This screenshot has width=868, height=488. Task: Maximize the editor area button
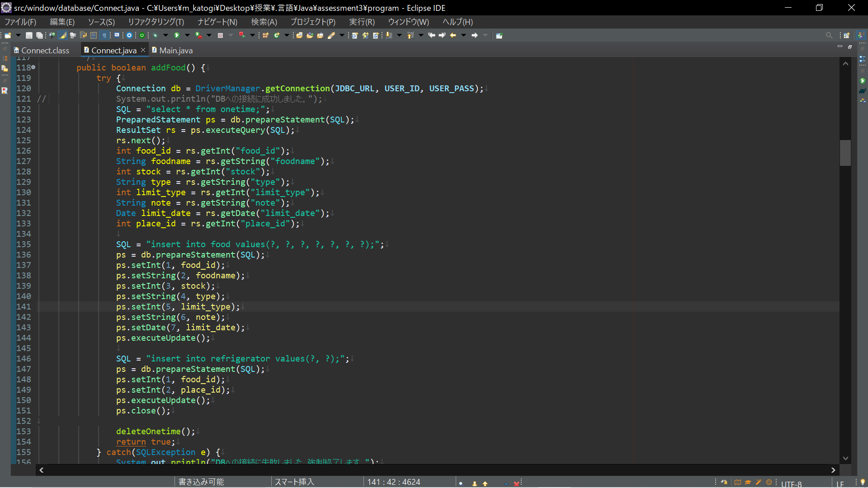pos(850,47)
